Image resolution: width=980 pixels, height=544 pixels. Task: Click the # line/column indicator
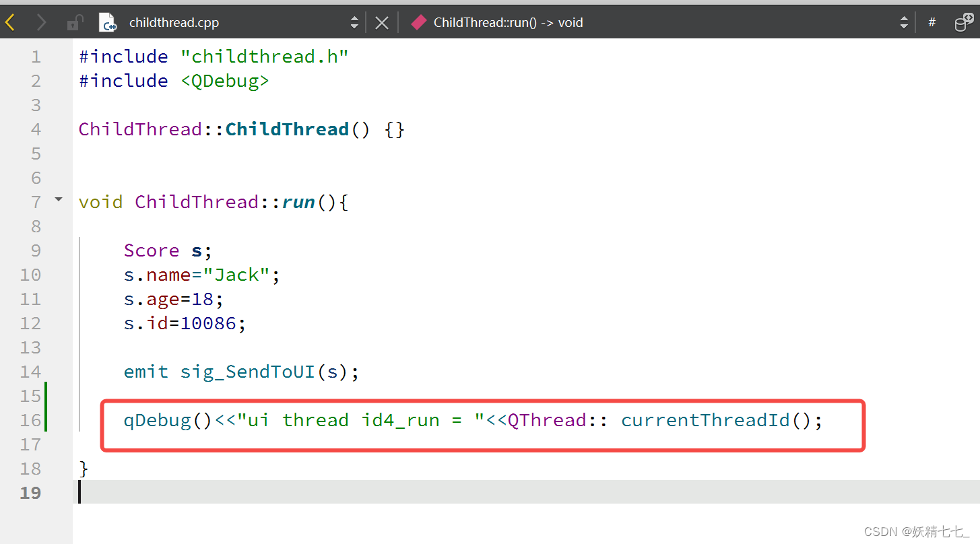(932, 22)
